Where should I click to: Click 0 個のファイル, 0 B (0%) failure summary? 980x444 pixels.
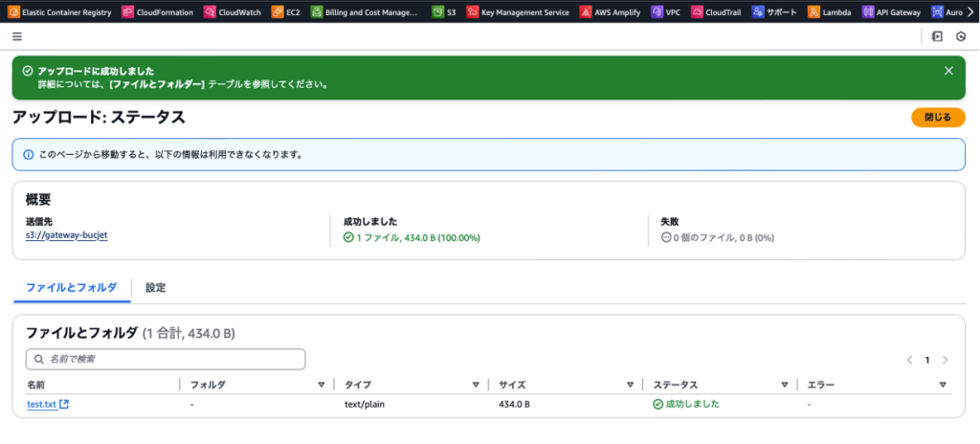pos(718,237)
